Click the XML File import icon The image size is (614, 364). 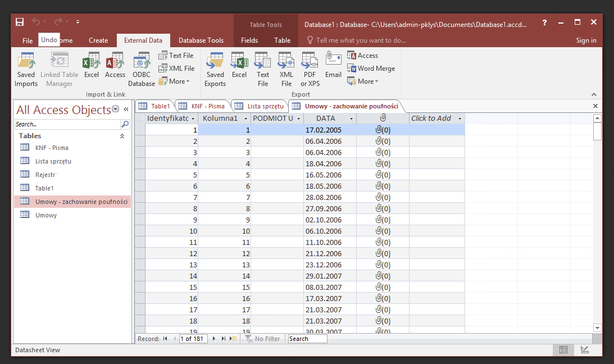[x=177, y=68]
